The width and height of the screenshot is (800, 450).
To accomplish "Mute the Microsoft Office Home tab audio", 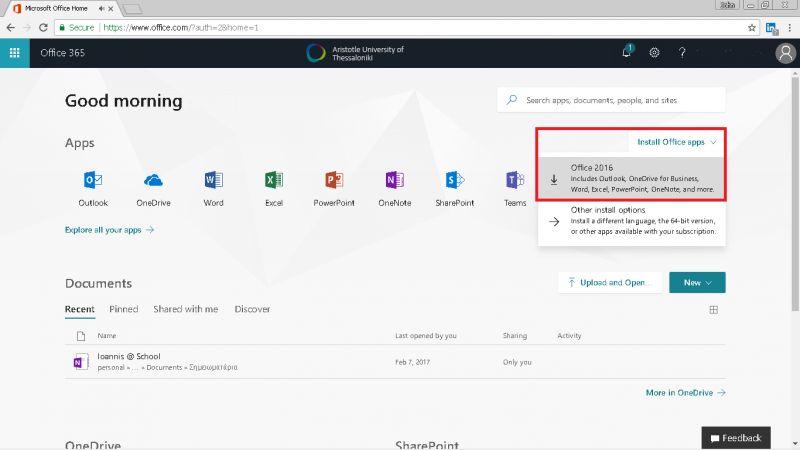I will pos(101,9).
